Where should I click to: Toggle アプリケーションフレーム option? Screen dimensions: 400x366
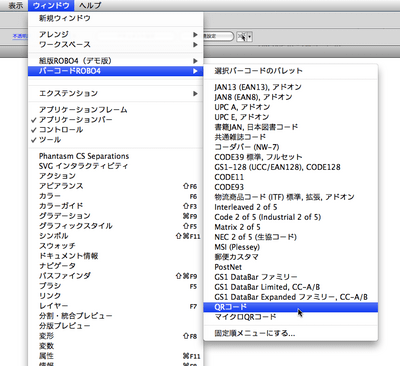(x=115, y=110)
